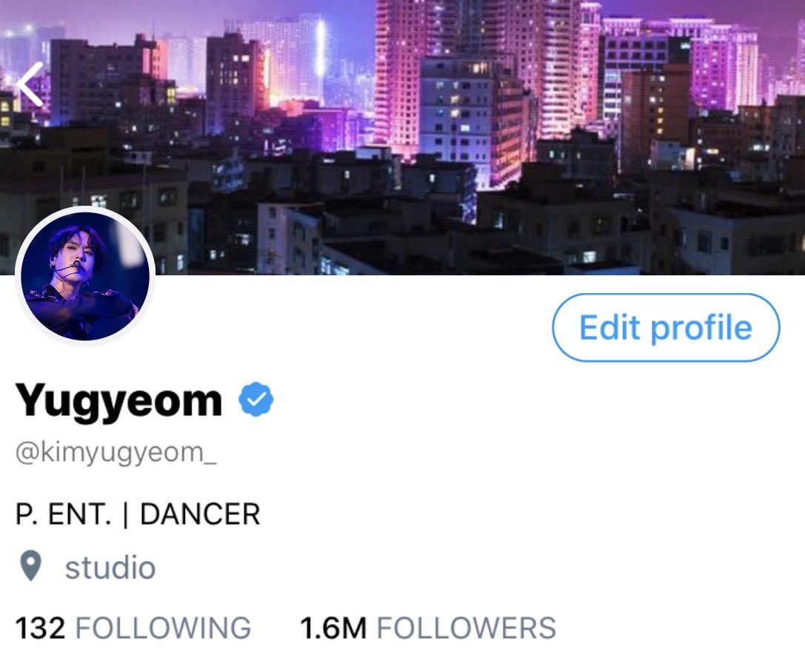This screenshot has height=672, width=805.
Task: Tap the 132 following count
Action: click(x=41, y=628)
